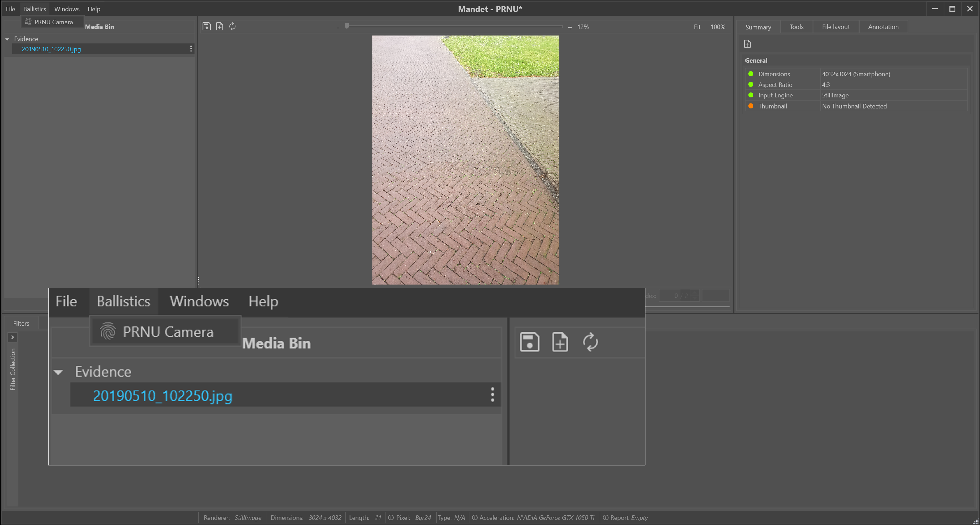Click the green dot beside Input Engine
This screenshot has width=980, height=525.
click(751, 95)
